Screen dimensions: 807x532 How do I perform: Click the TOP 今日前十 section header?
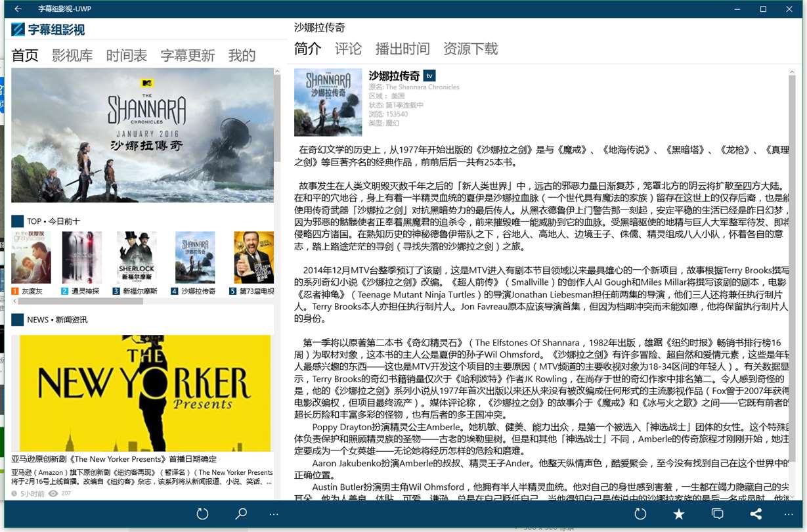pyautogui.click(x=45, y=221)
